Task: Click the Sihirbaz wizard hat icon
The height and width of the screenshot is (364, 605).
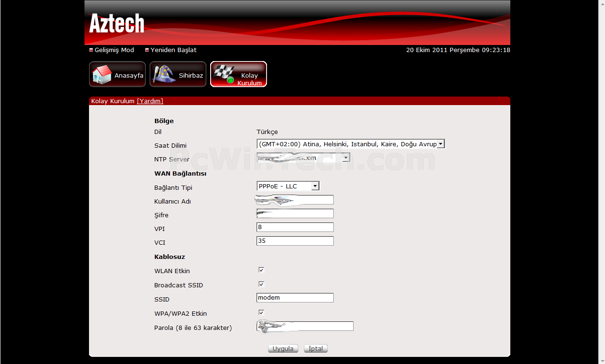Action: pyautogui.click(x=163, y=74)
